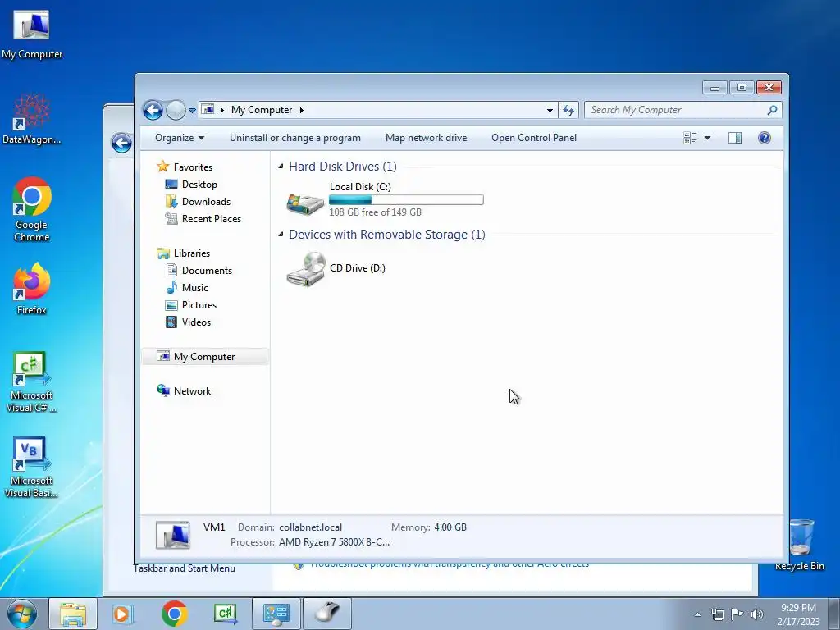Collapse the Hard Disk Drives group

[281, 167]
